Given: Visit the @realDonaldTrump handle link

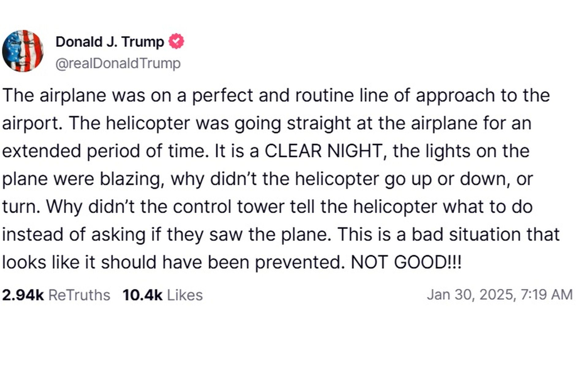Looking at the screenshot, I should (x=118, y=63).
